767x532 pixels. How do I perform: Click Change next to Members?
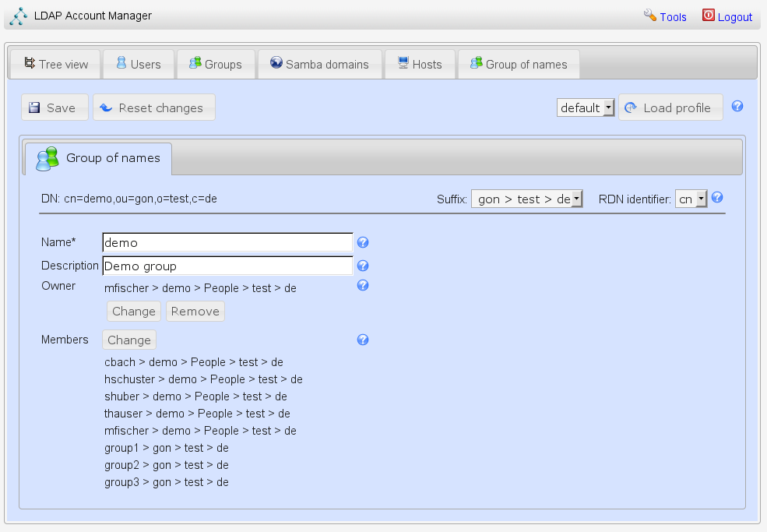[129, 340]
